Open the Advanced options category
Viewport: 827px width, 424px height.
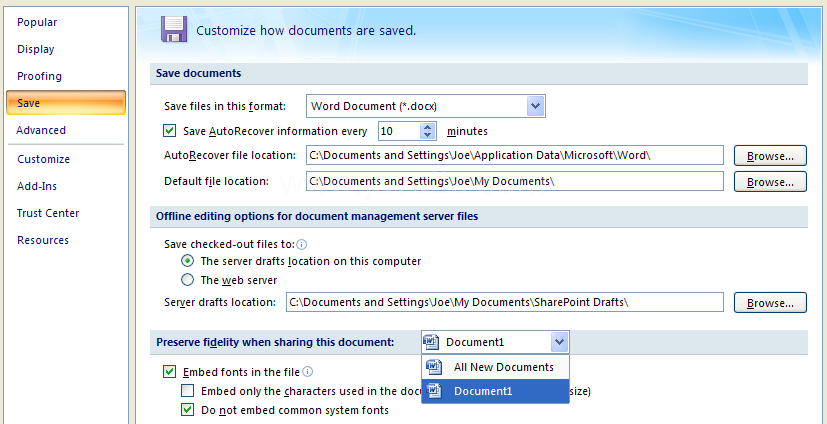pyautogui.click(x=41, y=130)
